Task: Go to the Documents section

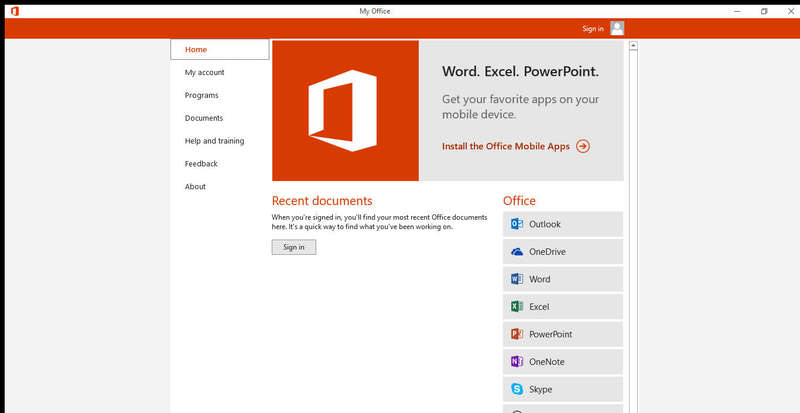Action: point(204,118)
